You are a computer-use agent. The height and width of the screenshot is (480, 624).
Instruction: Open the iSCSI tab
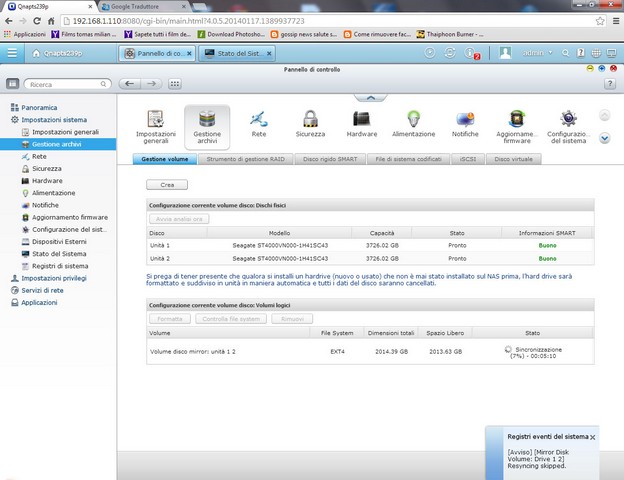[x=467, y=159]
